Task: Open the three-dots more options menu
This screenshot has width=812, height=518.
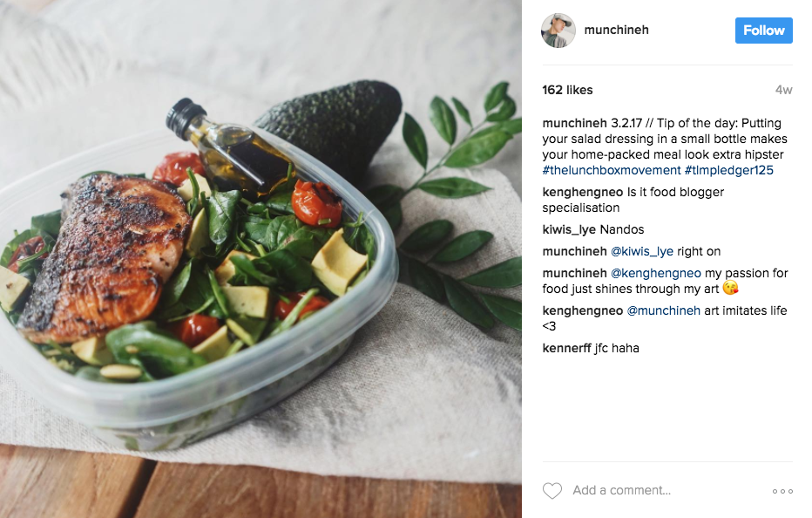Action: 782,491
